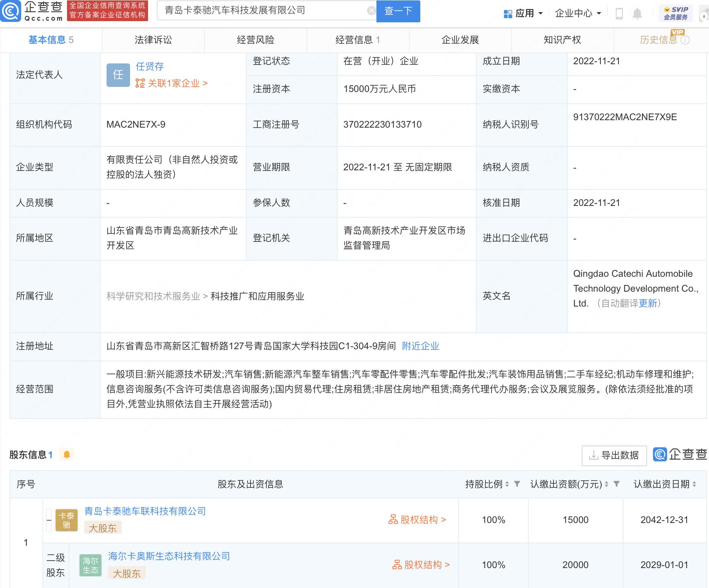709x588 pixels.
Task: Select organization code MAC2NE7X-9
Action: 136,124
